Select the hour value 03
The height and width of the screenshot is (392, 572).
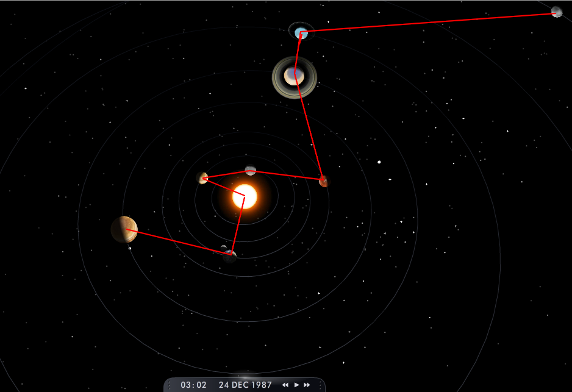pyautogui.click(x=185, y=385)
